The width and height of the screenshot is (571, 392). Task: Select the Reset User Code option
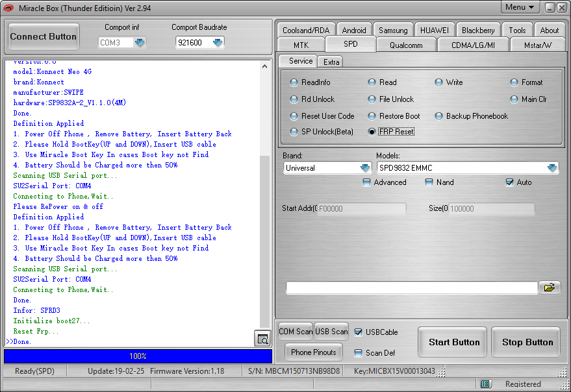[322, 116]
